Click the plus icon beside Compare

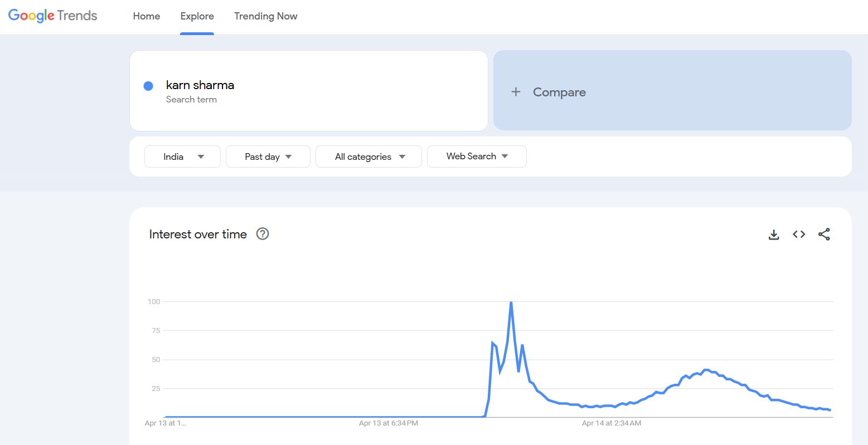(x=516, y=92)
